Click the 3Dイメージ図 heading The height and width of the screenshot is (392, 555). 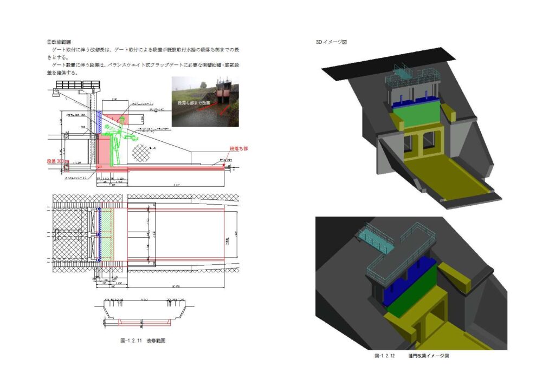331,42
